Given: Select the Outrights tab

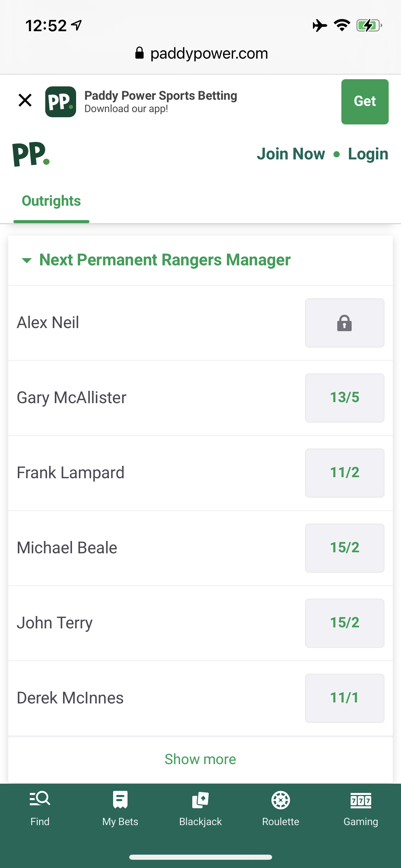Looking at the screenshot, I should coord(51,201).
